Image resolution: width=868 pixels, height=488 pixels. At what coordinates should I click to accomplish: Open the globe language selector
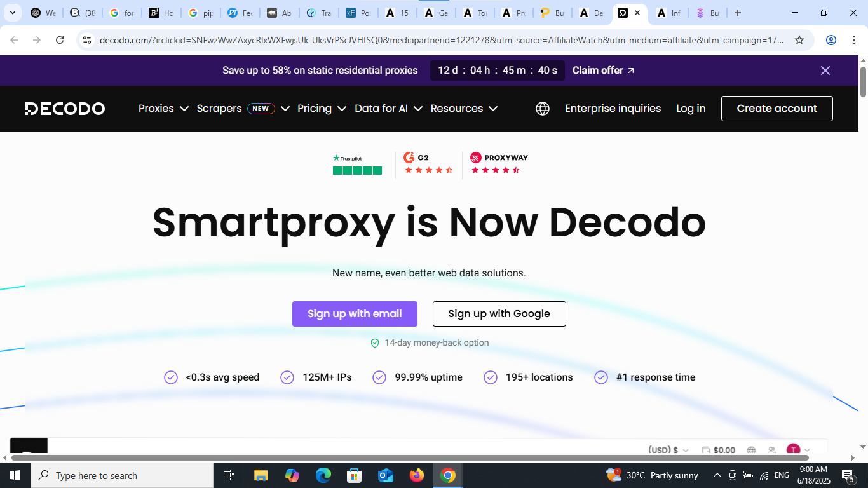pos(543,109)
